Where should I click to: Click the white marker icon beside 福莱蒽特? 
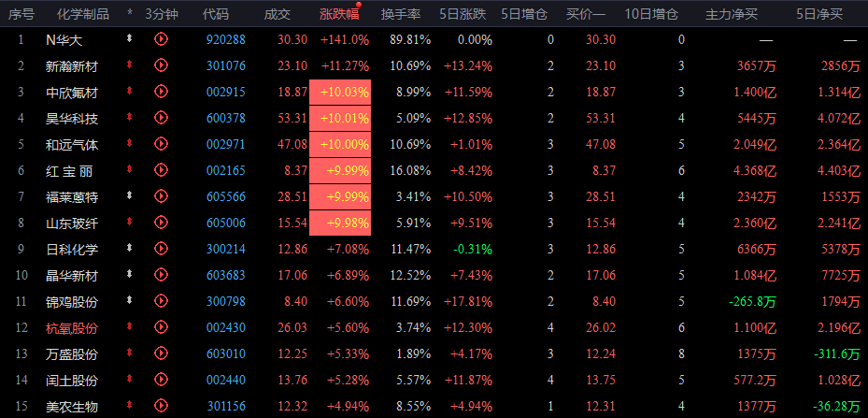point(130,195)
